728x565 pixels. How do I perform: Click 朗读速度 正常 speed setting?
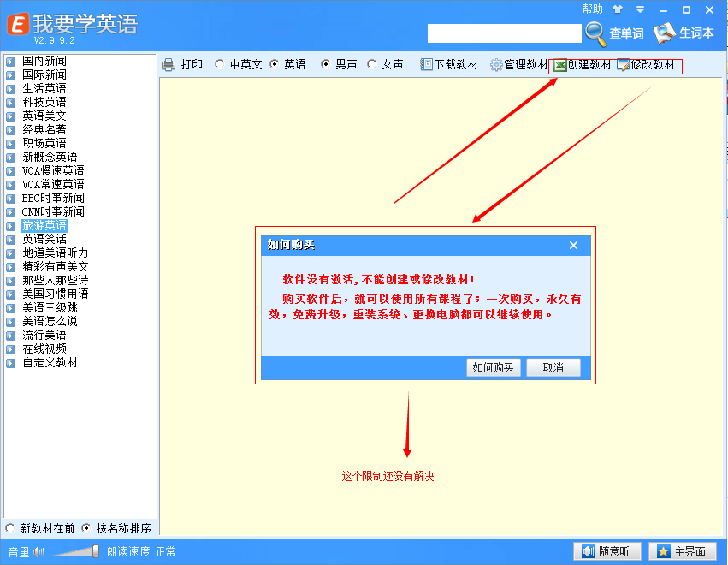tap(141, 551)
